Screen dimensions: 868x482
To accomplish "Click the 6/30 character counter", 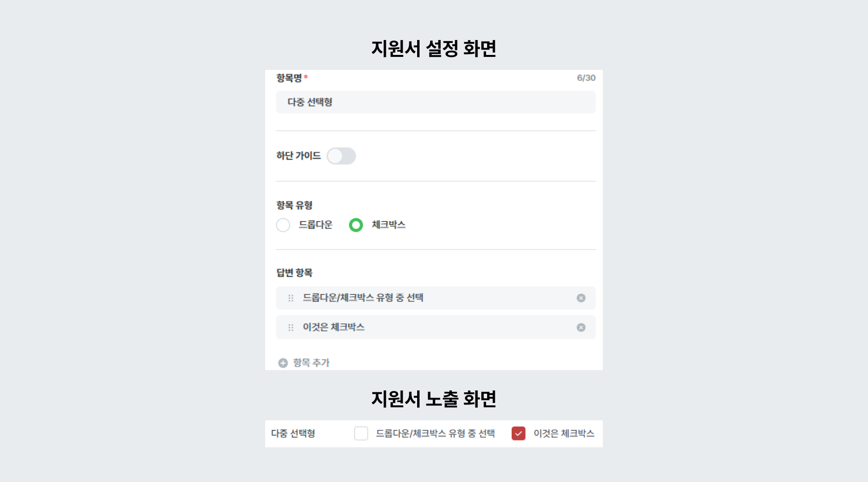I will coord(586,77).
